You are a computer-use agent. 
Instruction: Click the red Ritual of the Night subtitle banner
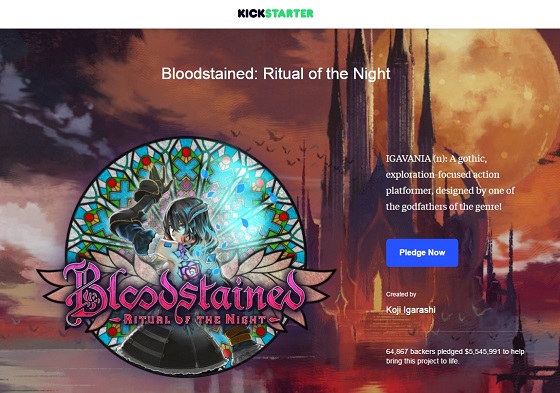coord(195,319)
